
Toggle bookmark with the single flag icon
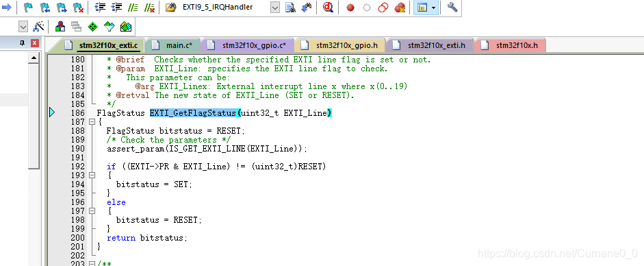[28, 7]
